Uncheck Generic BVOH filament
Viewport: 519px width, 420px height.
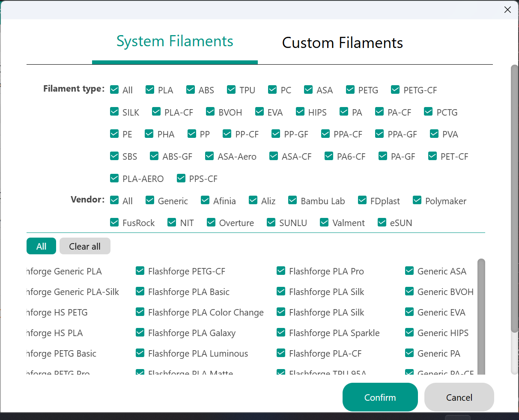tap(409, 291)
